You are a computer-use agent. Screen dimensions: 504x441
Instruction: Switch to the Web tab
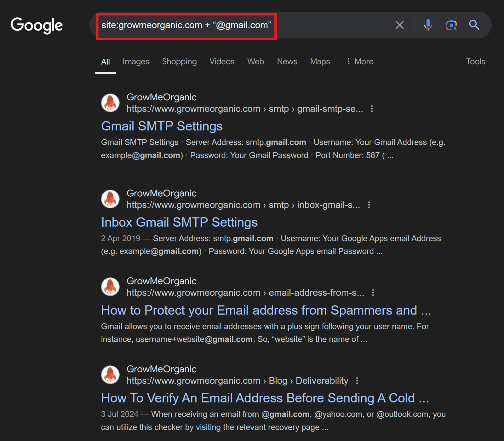coord(255,61)
